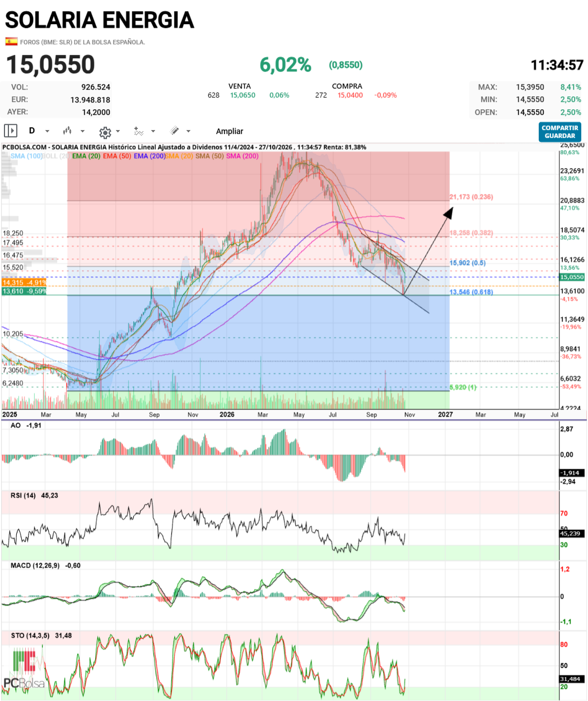
Task: Open the chart settings gear icon
Action: pos(105,132)
